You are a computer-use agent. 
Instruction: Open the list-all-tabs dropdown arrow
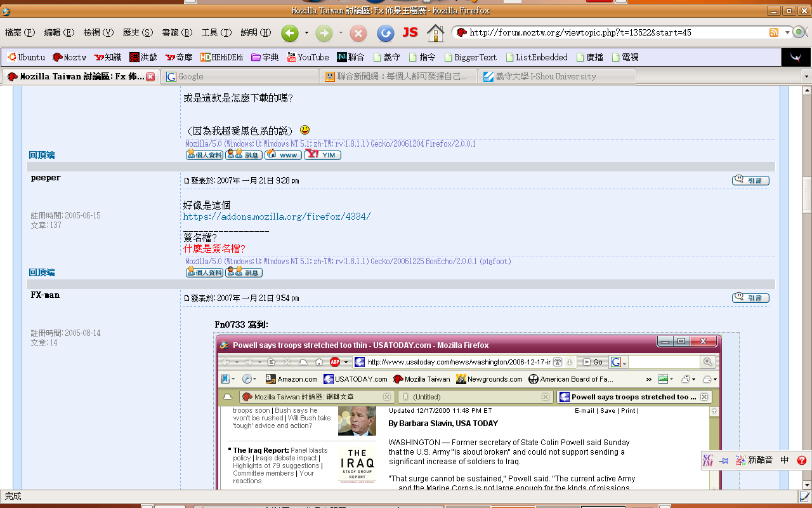(x=806, y=76)
